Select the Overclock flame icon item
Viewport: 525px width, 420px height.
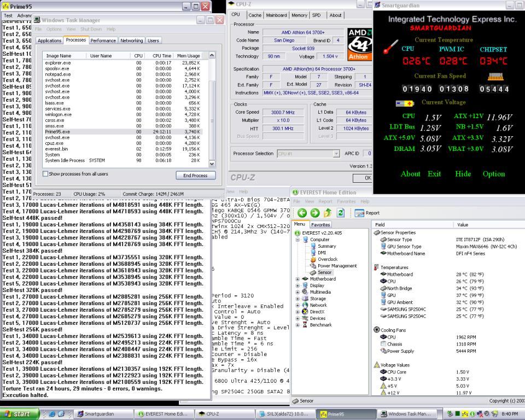click(x=313, y=259)
